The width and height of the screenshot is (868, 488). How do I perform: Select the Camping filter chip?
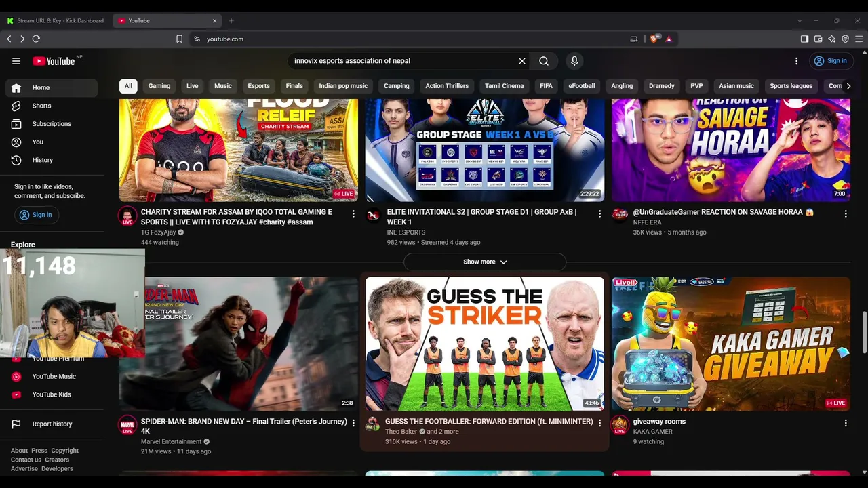point(397,86)
